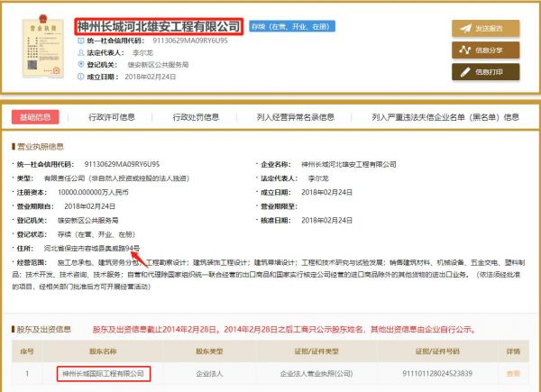Click the person icon beside 法定代表人
Image resolution: width=541 pixels, height=392 pixels.
(x=81, y=53)
